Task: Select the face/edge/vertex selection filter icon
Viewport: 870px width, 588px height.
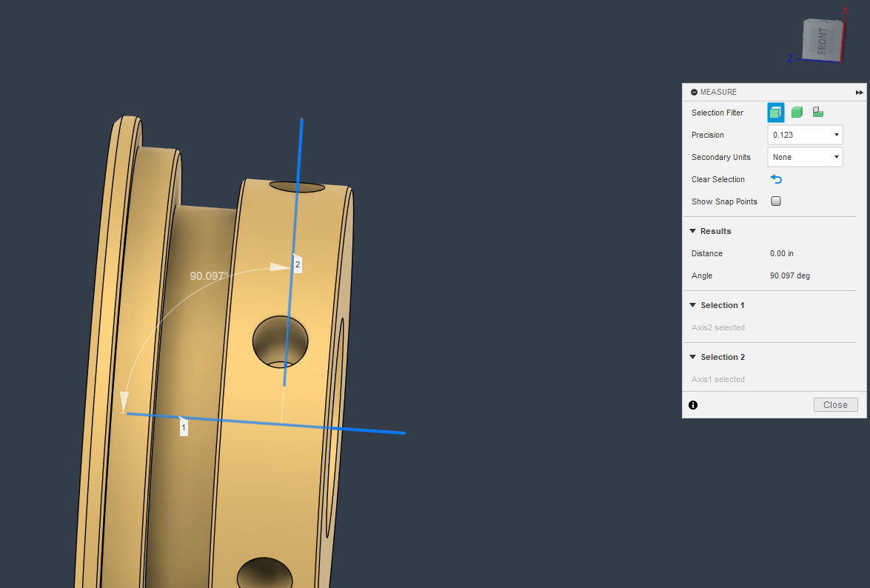Action: click(x=776, y=113)
